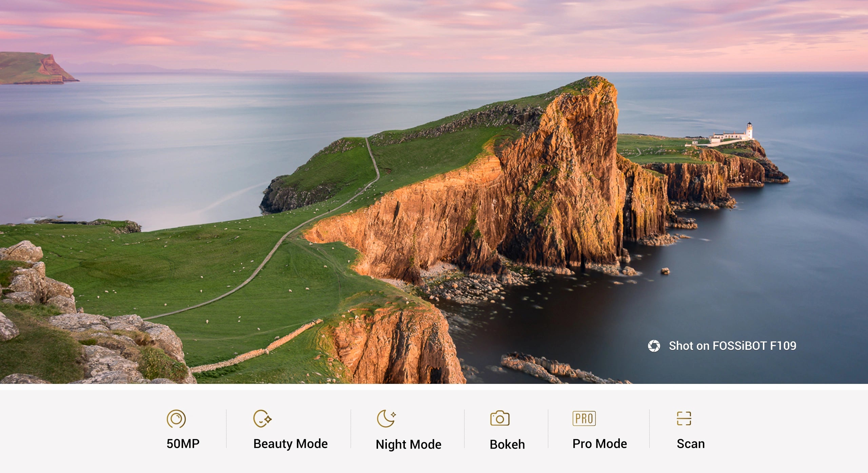Image resolution: width=868 pixels, height=473 pixels.
Task: Select the Night Mode moon icon
Action: pos(386,418)
